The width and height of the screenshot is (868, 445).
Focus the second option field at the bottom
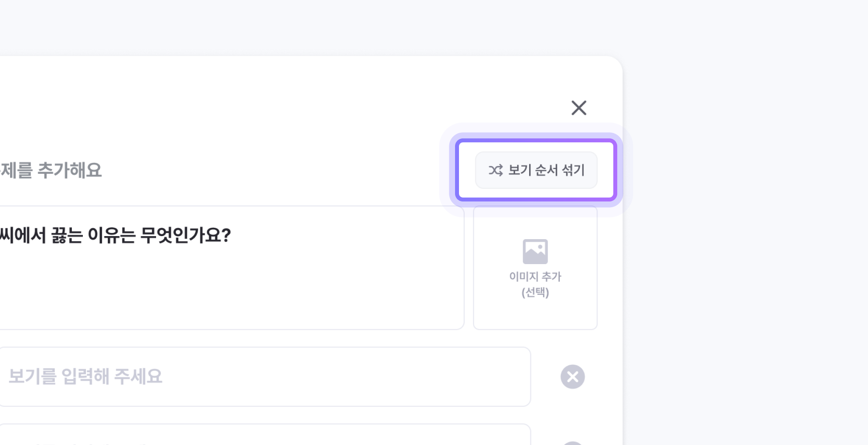pyautogui.click(x=263, y=436)
